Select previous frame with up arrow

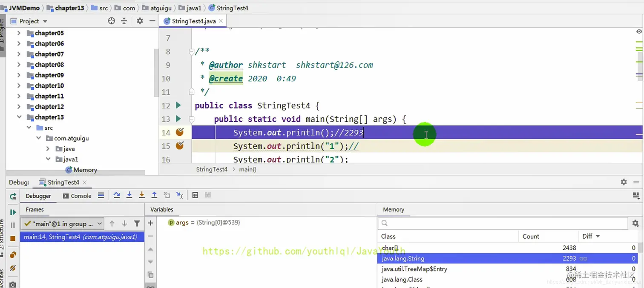pyautogui.click(x=112, y=223)
